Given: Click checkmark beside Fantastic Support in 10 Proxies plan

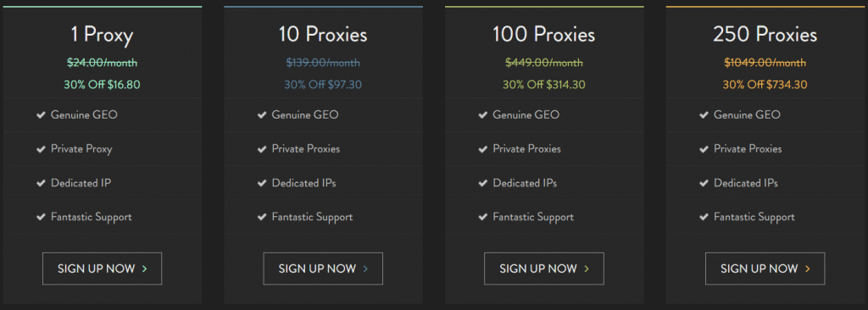Looking at the screenshot, I should pos(261,217).
